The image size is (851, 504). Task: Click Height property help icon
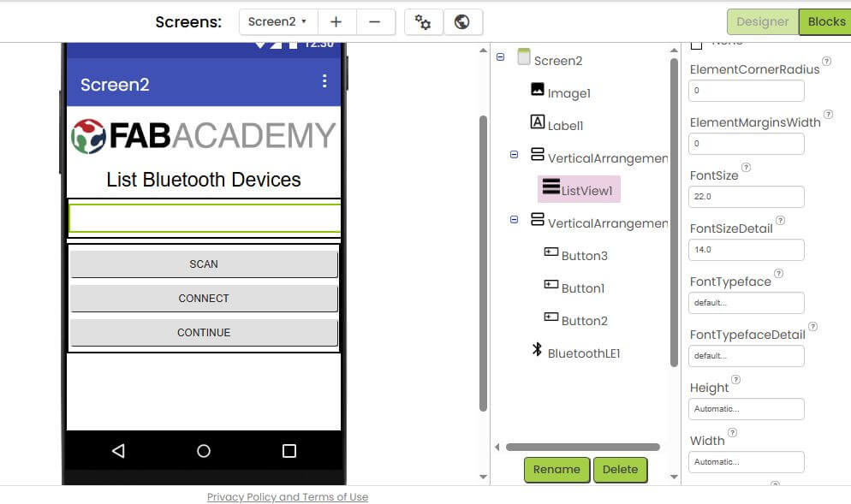click(x=736, y=380)
